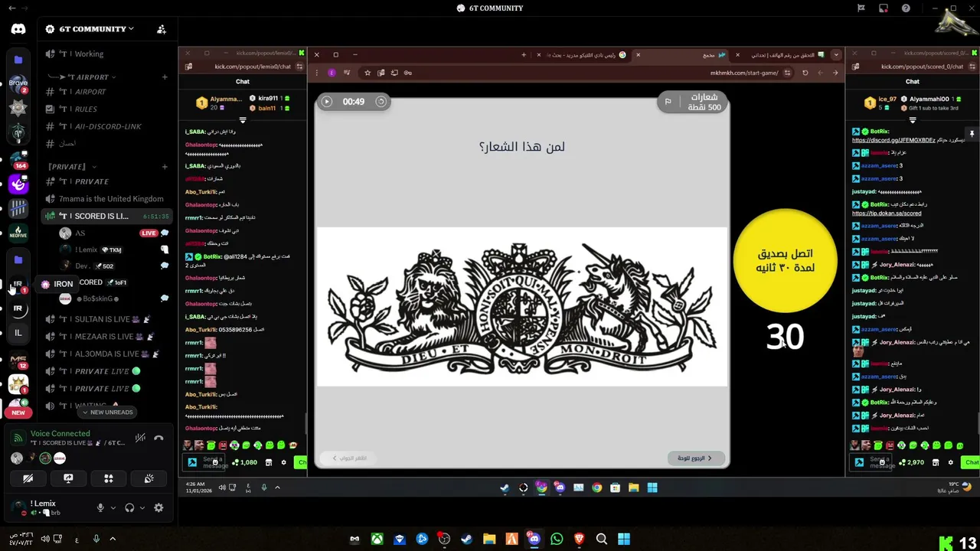Bookmark the game page with the star icon
The height and width of the screenshot is (551, 980).
(367, 73)
